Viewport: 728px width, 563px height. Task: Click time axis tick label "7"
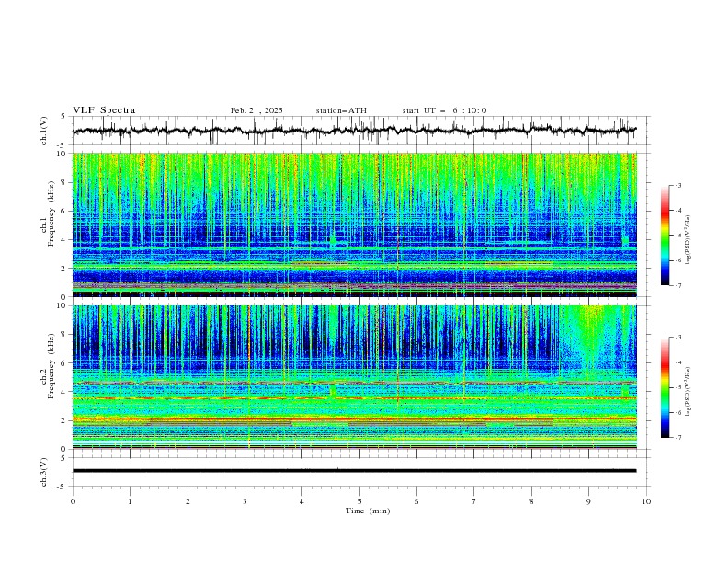(x=474, y=501)
